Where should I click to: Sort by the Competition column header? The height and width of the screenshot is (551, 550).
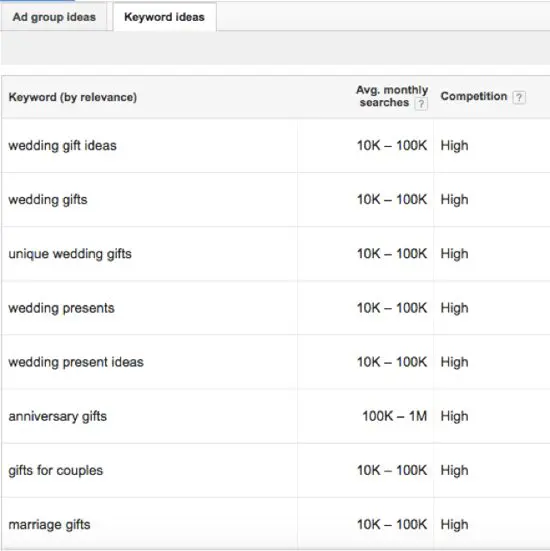tap(474, 96)
